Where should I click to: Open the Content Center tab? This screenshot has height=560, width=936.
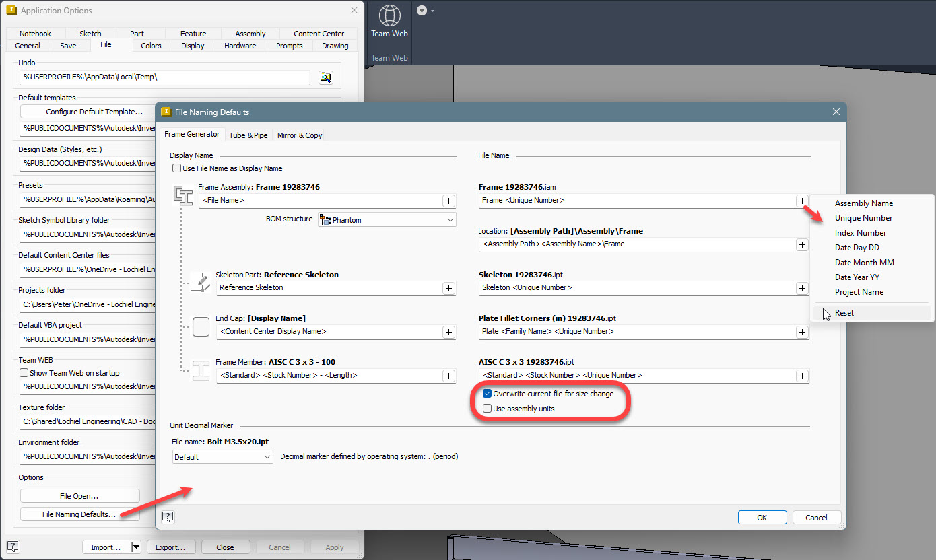pyautogui.click(x=319, y=34)
